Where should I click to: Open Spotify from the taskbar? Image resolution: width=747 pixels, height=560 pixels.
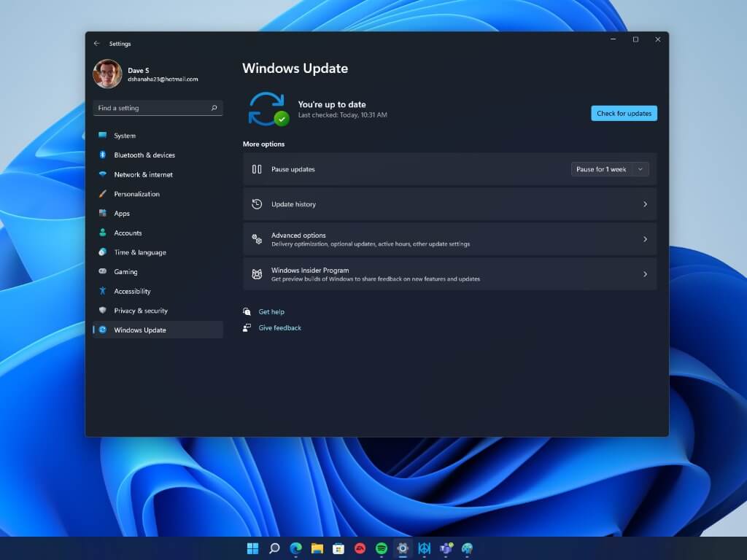[x=382, y=548]
